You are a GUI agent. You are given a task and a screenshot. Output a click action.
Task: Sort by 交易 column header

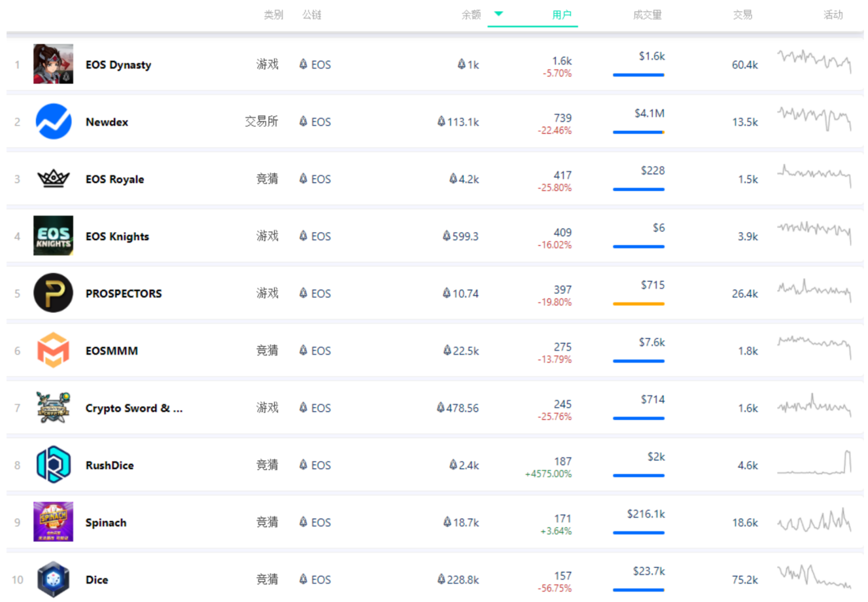(x=742, y=14)
